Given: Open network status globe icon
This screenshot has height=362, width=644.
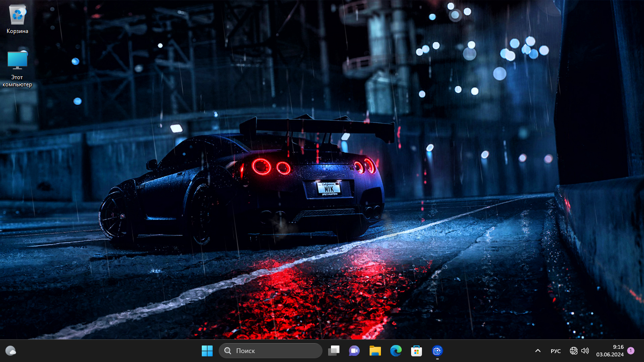Looking at the screenshot, I should pyautogui.click(x=574, y=351).
